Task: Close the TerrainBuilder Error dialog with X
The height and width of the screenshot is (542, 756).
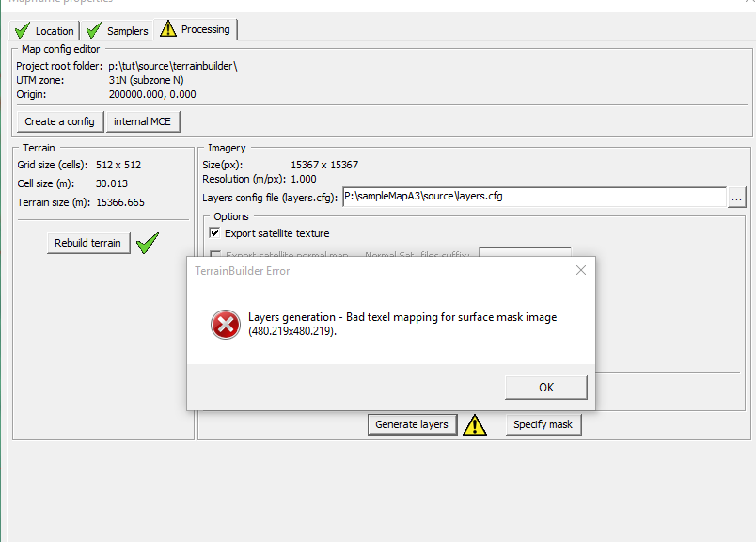Action: pos(580,271)
